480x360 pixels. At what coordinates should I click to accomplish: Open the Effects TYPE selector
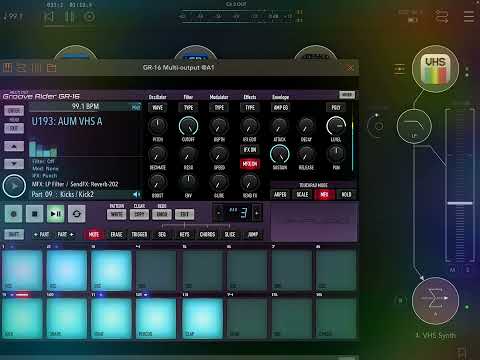tap(250, 108)
